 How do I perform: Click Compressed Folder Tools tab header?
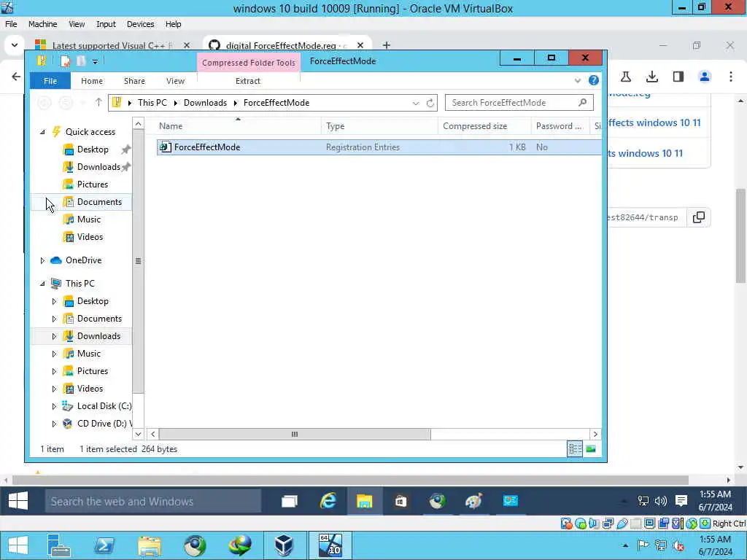(x=248, y=63)
